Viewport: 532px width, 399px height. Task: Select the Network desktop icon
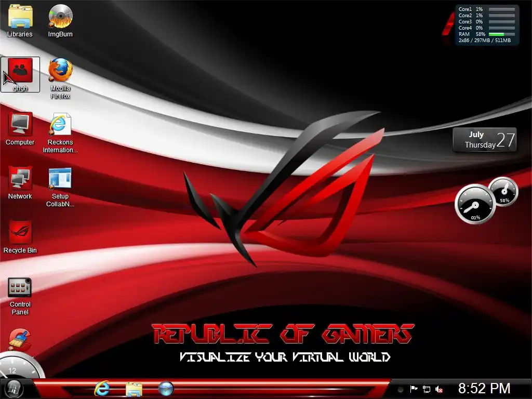20,182
